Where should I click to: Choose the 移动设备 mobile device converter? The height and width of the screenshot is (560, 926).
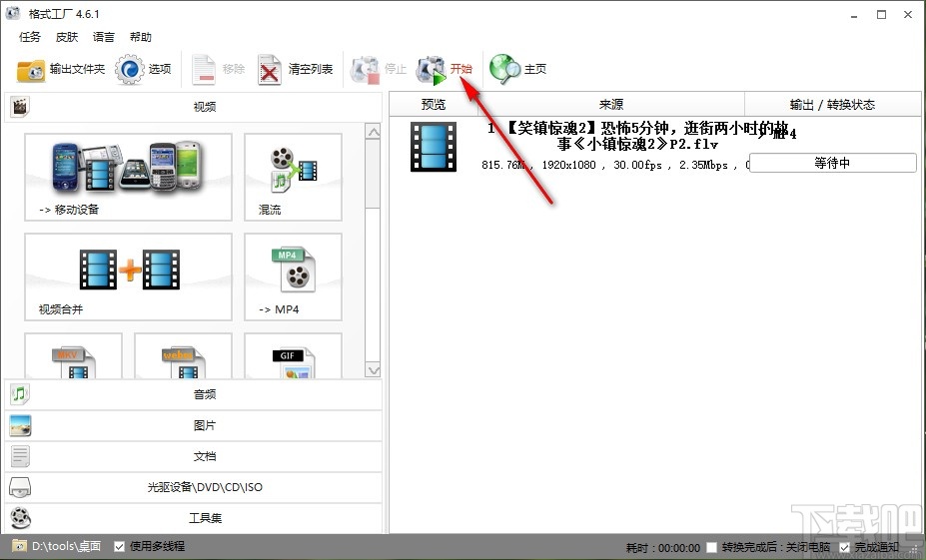tap(128, 177)
